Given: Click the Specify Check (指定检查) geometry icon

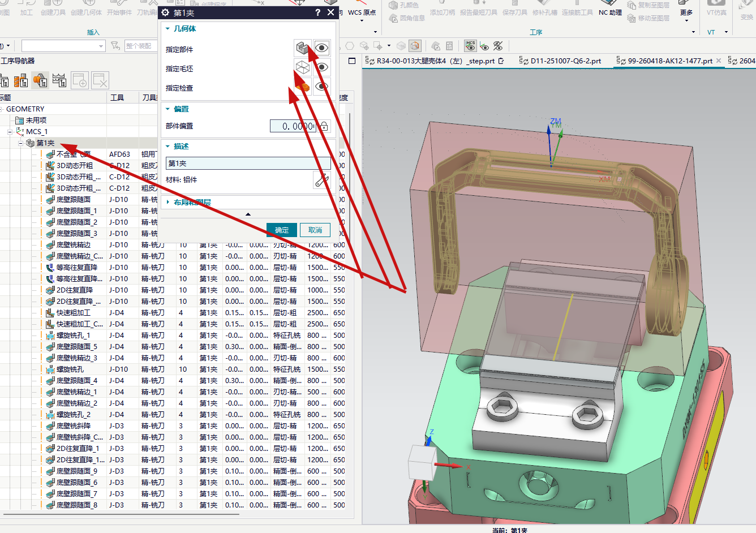Looking at the screenshot, I should tap(303, 87).
